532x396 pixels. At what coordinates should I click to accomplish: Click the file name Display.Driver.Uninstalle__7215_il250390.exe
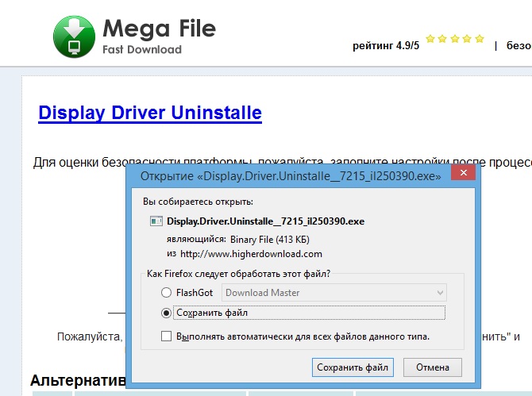266,221
